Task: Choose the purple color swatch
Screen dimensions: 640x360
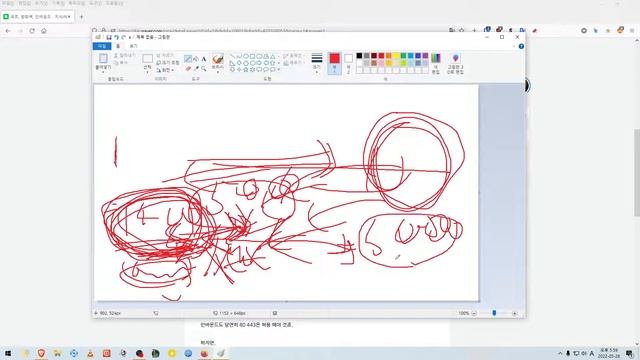Action: [425, 56]
